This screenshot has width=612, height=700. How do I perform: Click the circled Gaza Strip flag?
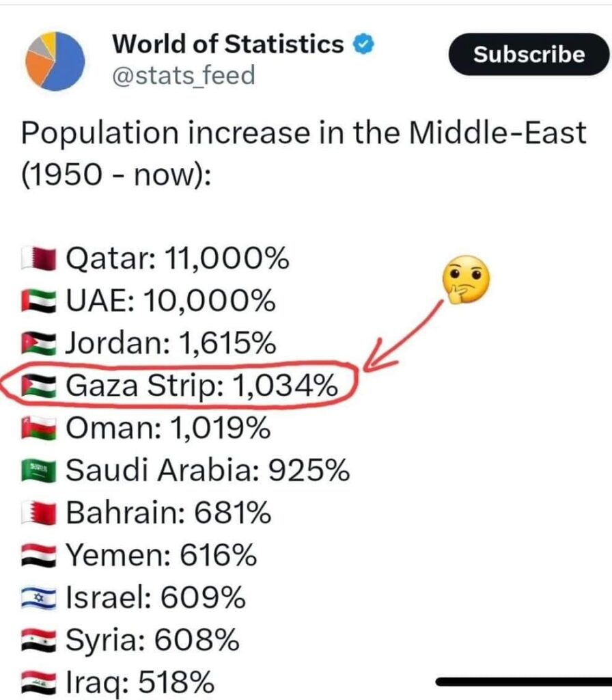click(39, 386)
